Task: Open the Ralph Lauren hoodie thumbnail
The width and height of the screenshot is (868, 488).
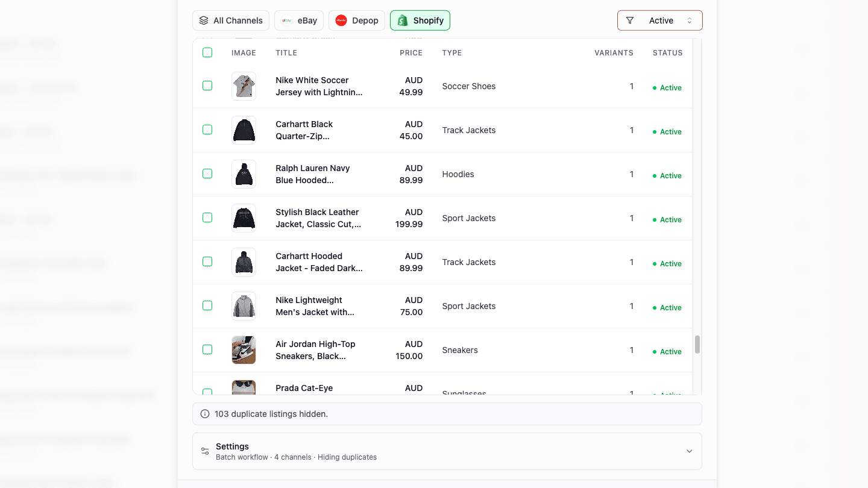Action: 244,174
